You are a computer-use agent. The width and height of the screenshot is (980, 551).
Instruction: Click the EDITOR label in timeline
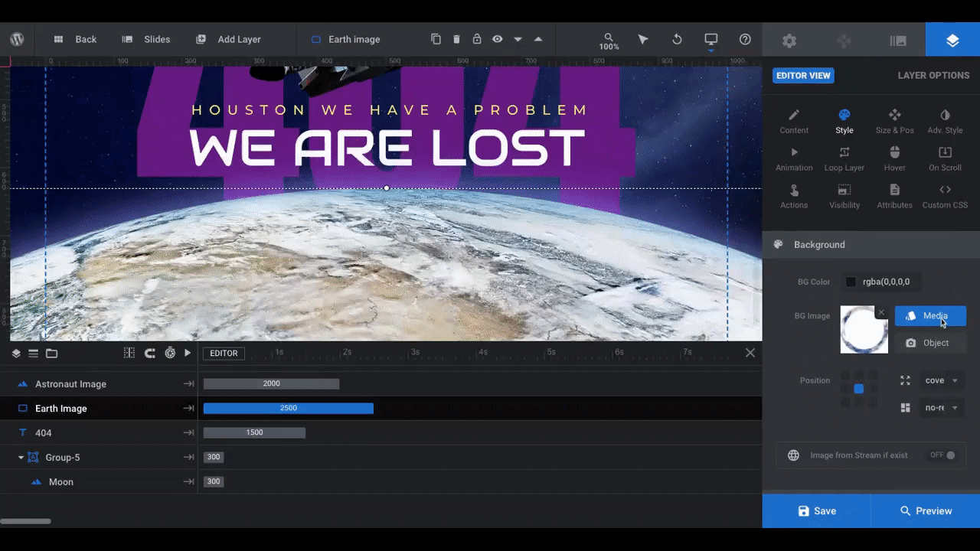click(224, 354)
